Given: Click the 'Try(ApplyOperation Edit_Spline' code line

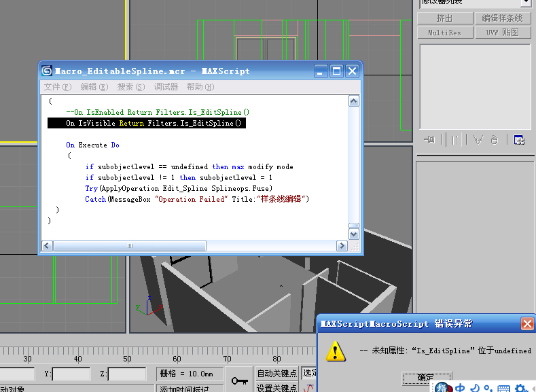Looking at the screenshot, I should [179, 189].
